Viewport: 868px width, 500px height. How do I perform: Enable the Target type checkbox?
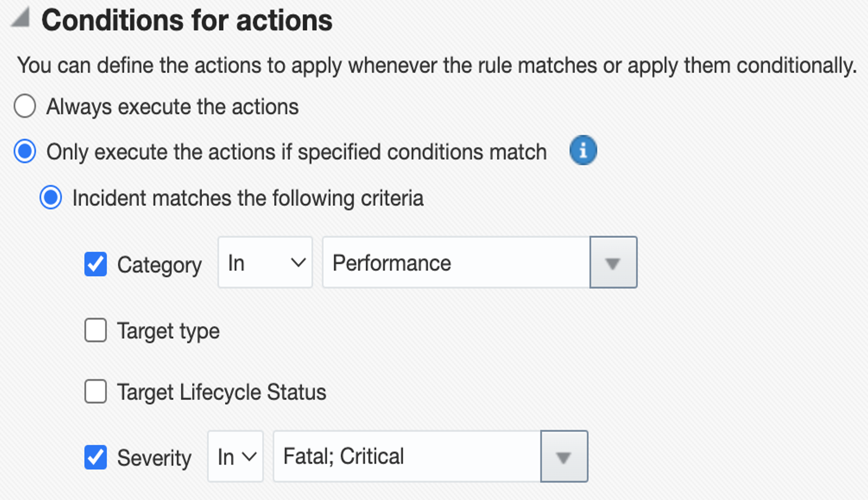96,330
